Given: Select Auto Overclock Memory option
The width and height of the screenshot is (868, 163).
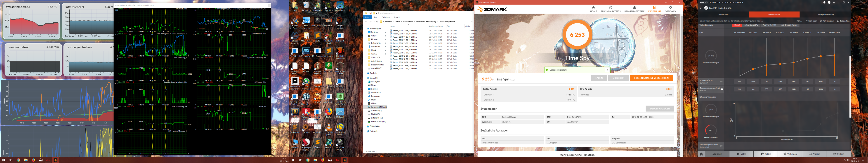Looking at the screenshot, I should pyautogui.click(x=789, y=25).
